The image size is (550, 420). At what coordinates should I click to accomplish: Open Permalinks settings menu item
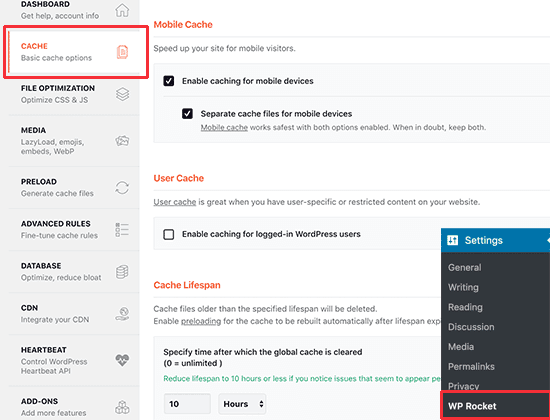coord(471,366)
